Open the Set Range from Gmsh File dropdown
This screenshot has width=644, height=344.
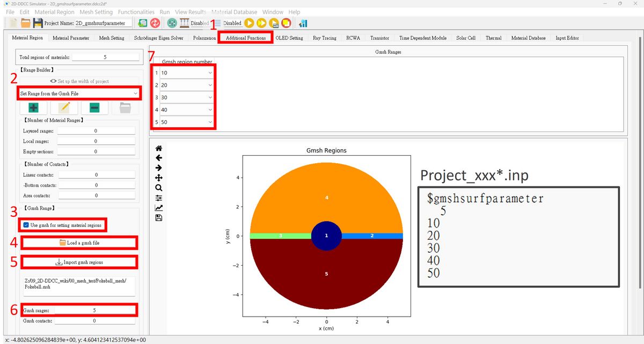(79, 93)
